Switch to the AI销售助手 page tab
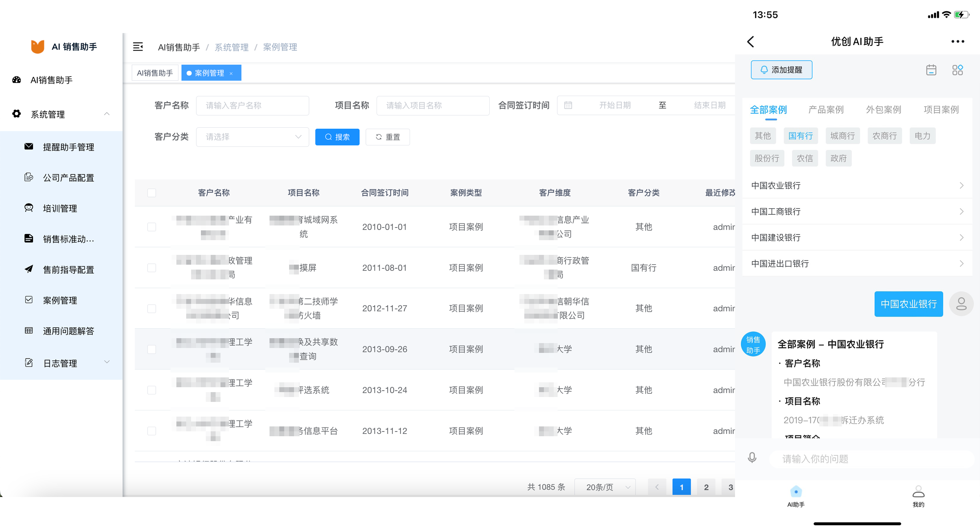The image size is (980, 530). pyautogui.click(x=155, y=73)
